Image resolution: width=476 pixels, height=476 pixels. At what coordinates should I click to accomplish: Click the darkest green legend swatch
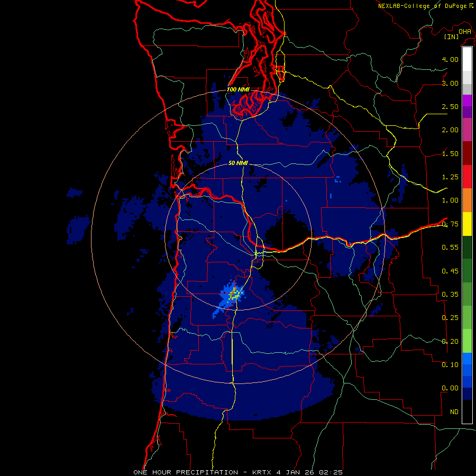(x=467, y=247)
